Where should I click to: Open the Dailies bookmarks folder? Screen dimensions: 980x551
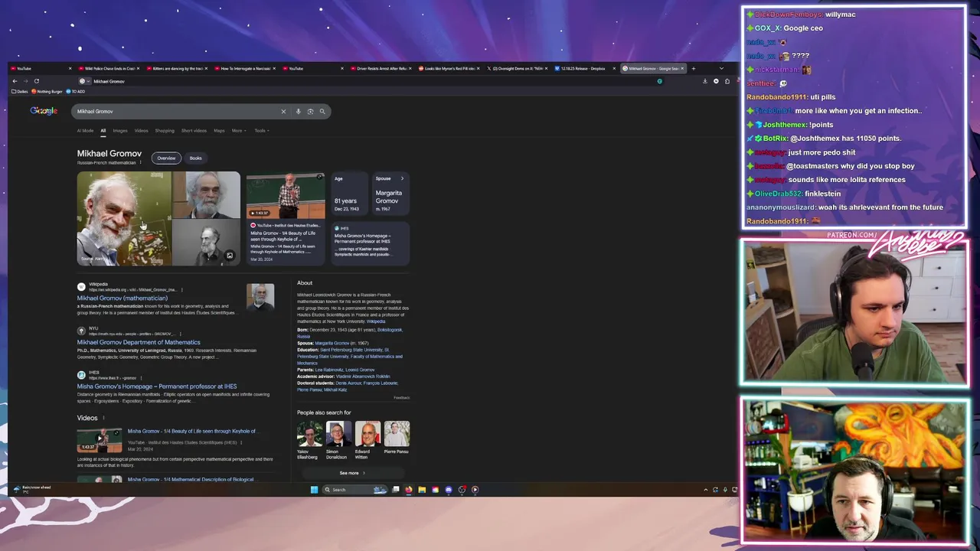pos(21,92)
